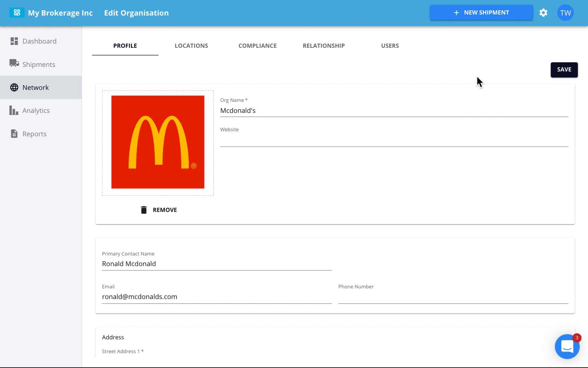Open the Compliance tab

tap(258, 46)
